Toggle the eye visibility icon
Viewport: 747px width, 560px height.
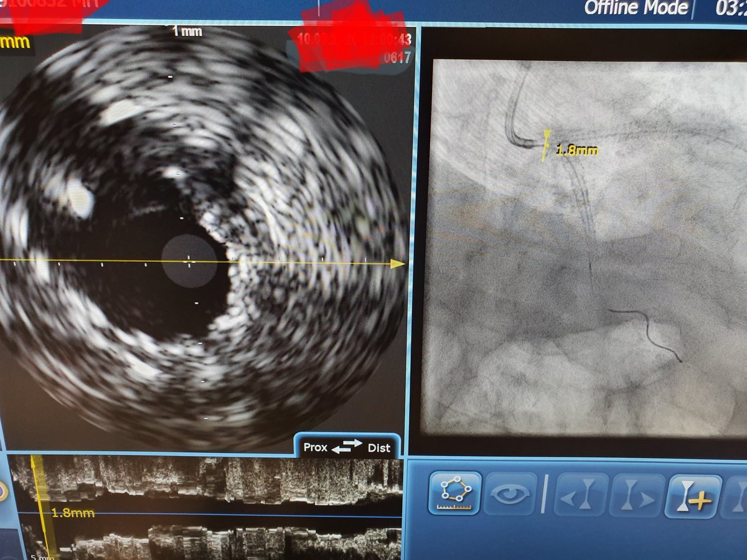[x=510, y=495]
